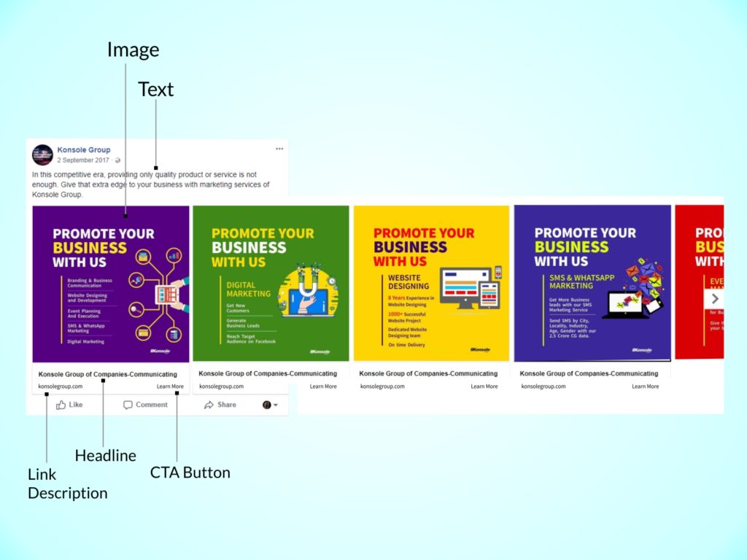
Task: Click the public globe icon beside date
Action: point(117,160)
